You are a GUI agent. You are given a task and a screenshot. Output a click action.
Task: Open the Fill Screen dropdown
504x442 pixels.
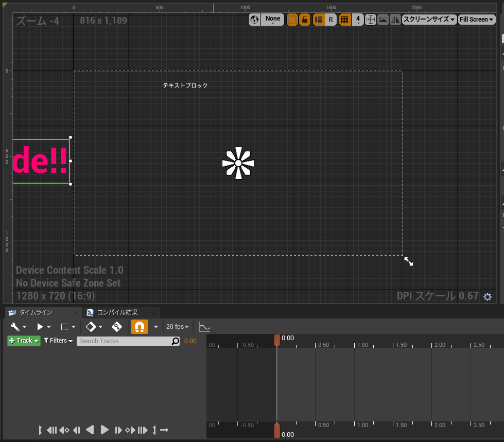pos(477,20)
